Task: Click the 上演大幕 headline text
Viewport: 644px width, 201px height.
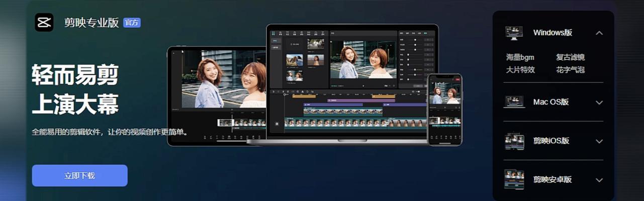Action: point(75,105)
